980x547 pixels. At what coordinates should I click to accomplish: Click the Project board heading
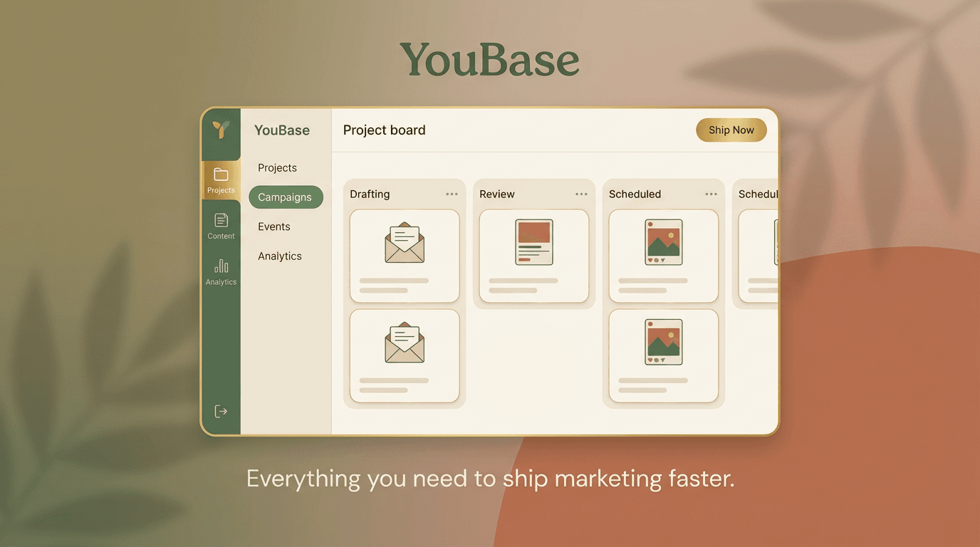(x=385, y=130)
